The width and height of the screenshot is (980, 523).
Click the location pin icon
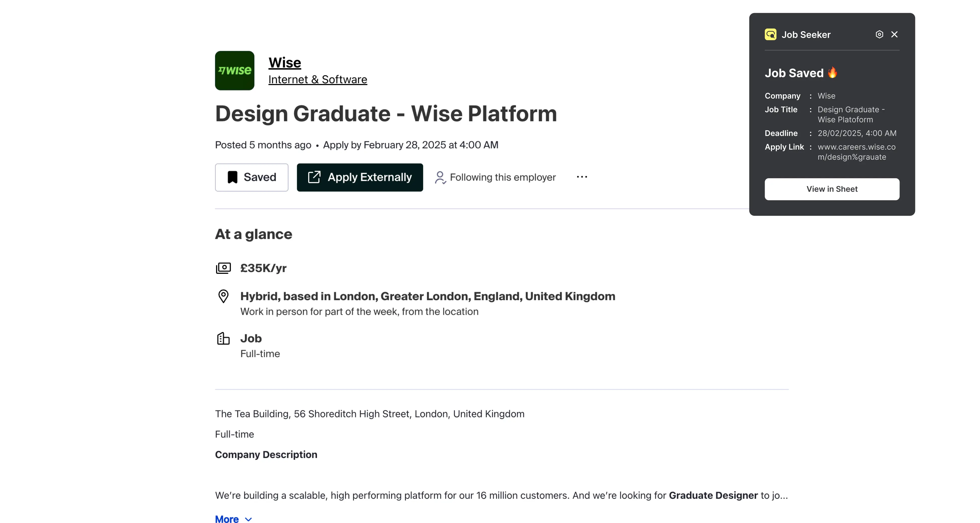pos(223,296)
